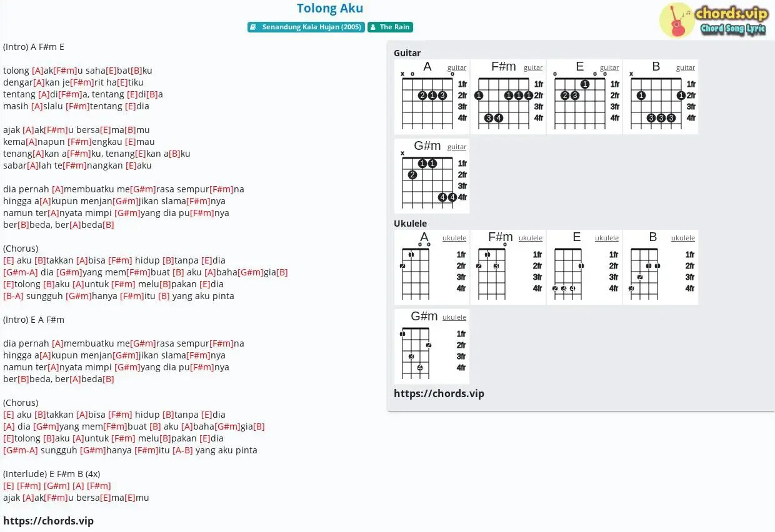Screen dimensions: 775x532
Task: Click https://chords.vip text under chord panel
Action: [439, 393]
